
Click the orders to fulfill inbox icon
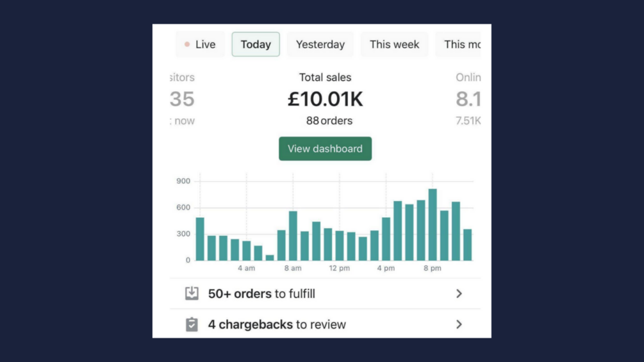point(192,293)
